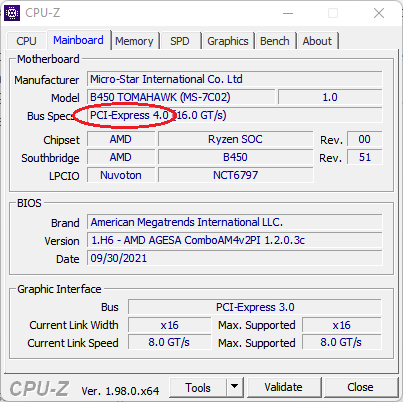Click the CPU-Z app icon in title bar
The height and width of the screenshot is (402, 403).
coord(12,13)
